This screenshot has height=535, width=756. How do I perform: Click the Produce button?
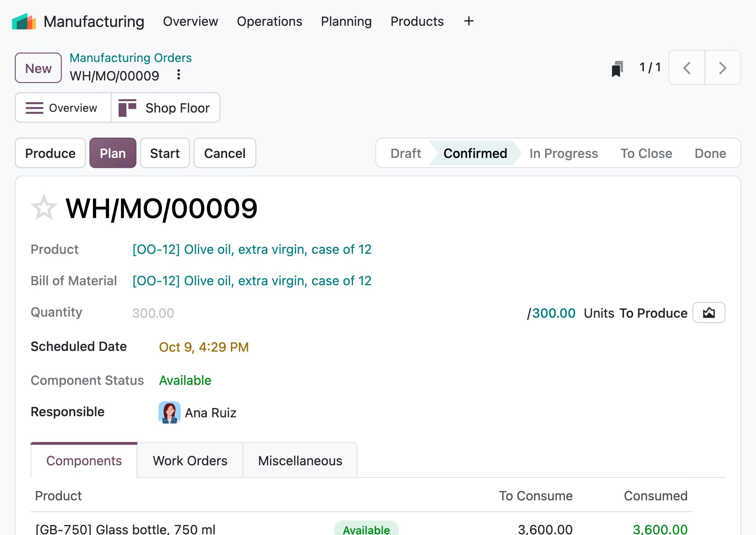click(x=50, y=153)
